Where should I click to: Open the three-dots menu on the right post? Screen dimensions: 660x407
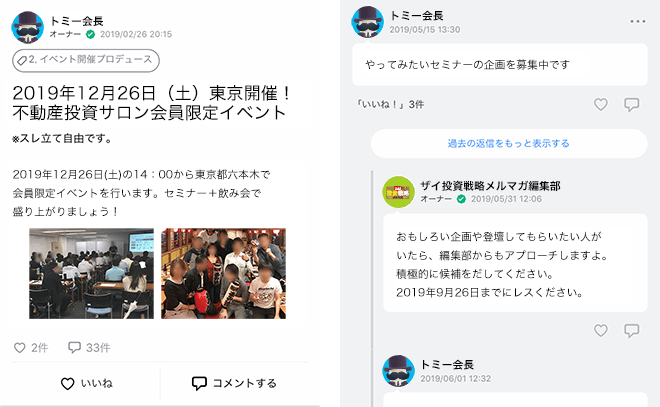point(638,21)
